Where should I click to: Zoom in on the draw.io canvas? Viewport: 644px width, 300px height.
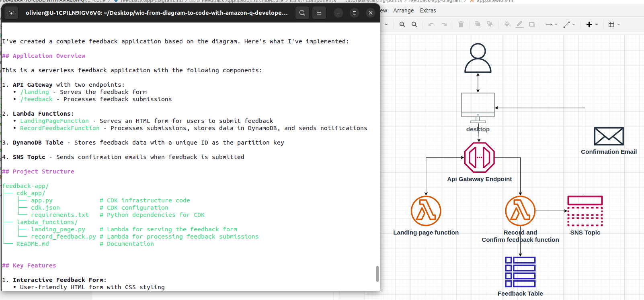(x=402, y=24)
